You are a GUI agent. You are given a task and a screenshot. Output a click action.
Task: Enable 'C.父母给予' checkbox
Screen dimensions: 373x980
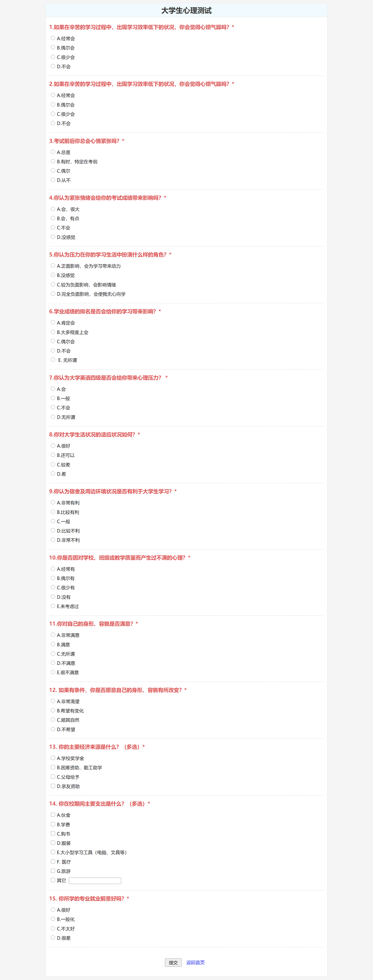tap(53, 777)
